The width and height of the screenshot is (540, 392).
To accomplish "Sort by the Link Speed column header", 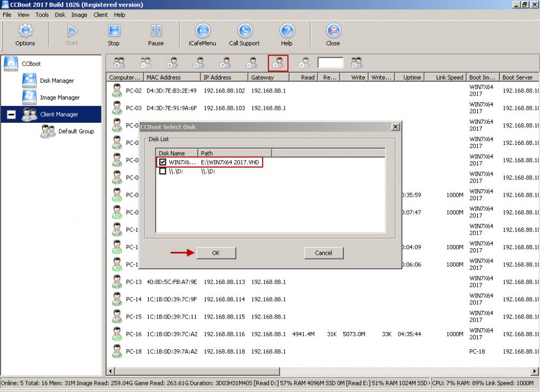I will pos(445,77).
